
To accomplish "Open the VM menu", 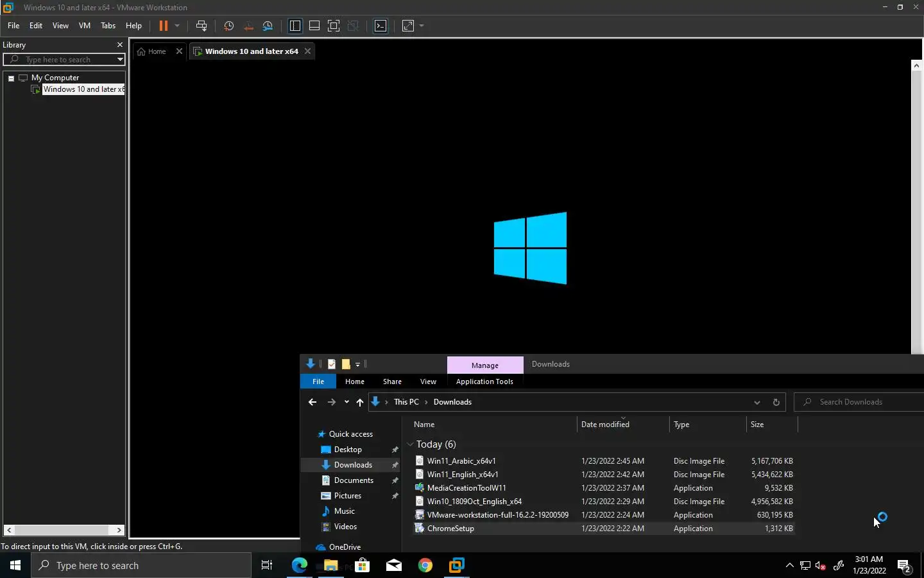I will [85, 26].
